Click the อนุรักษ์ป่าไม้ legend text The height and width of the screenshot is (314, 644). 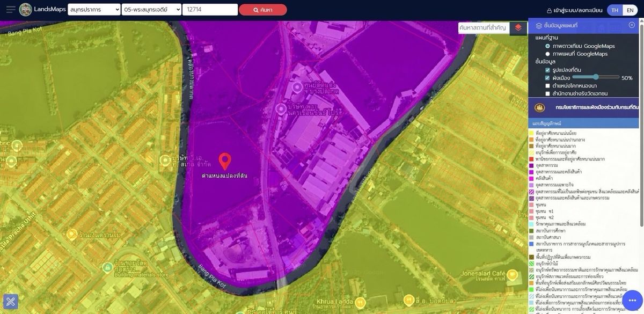coord(548,264)
